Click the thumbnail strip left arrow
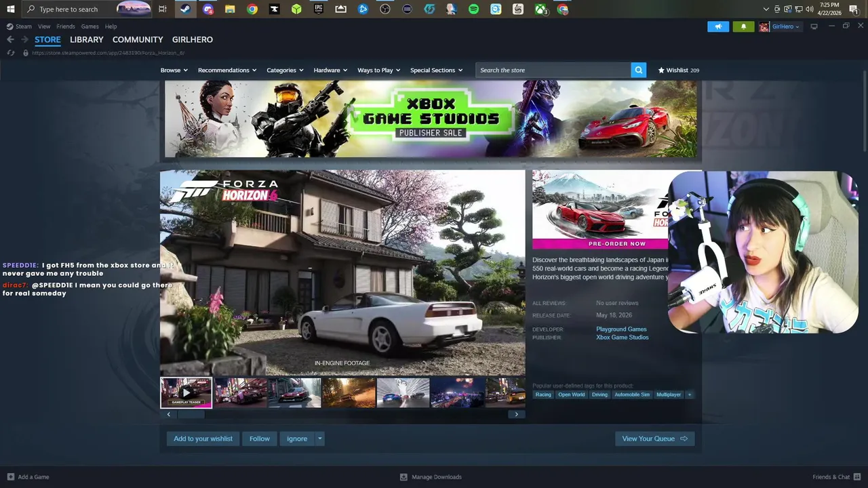868x488 pixels. (x=169, y=414)
